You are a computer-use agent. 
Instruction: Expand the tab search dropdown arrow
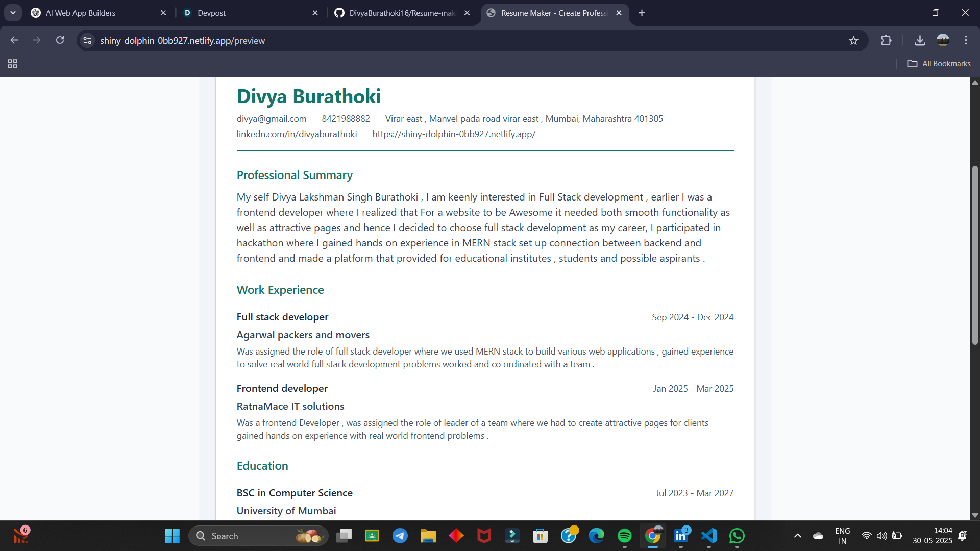[x=13, y=13]
